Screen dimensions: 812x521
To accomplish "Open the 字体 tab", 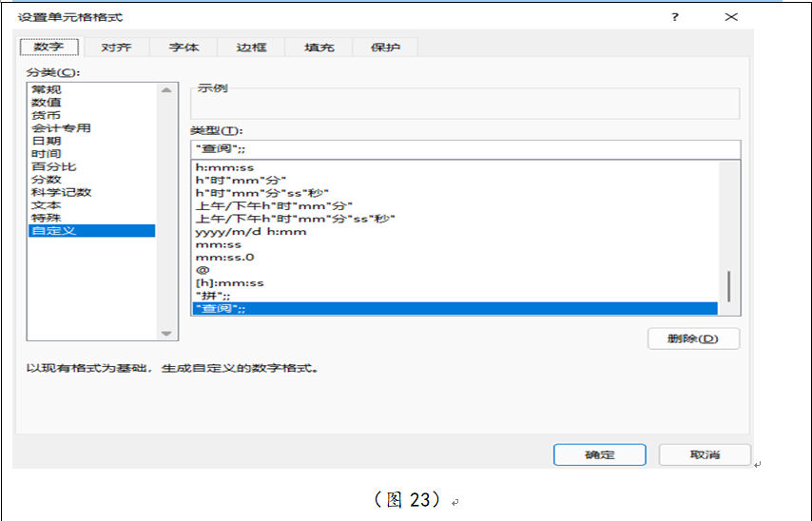I will 184,47.
